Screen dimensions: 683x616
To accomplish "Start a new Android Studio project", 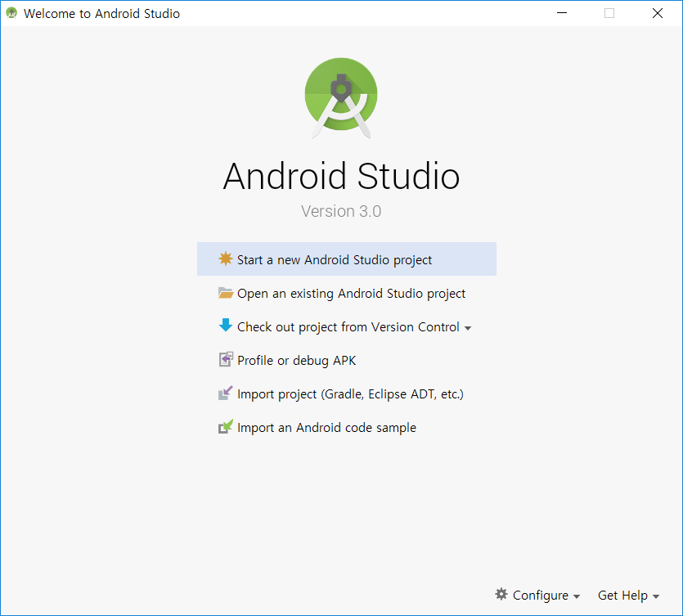I will pyautogui.click(x=346, y=259).
